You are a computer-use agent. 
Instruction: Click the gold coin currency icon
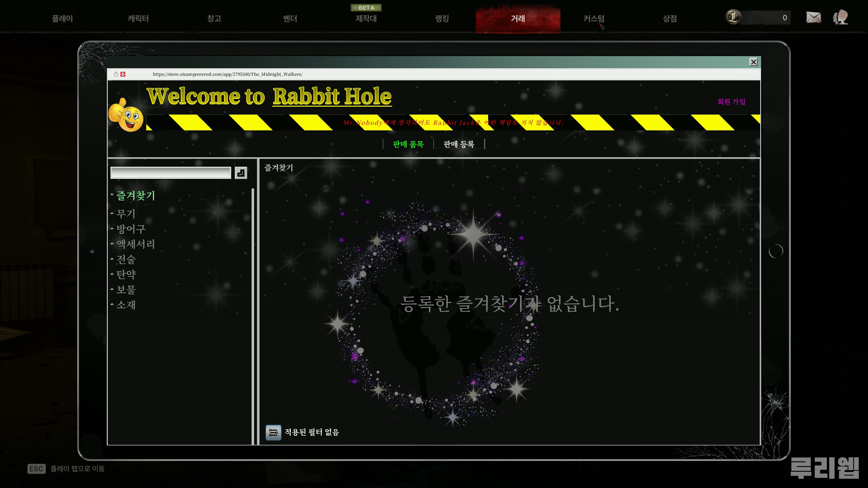pyautogui.click(x=733, y=17)
